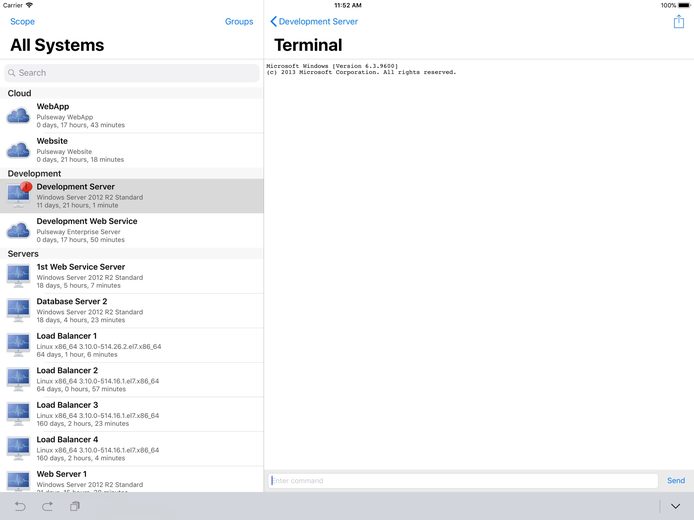This screenshot has height=520, width=694.
Task: Open the Website system
Action: click(x=132, y=150)
